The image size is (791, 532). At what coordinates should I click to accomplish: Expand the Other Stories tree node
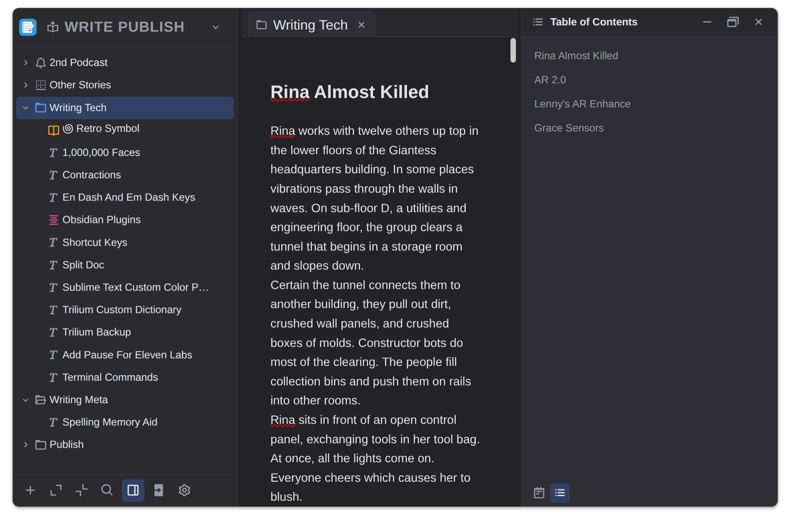click(x=26, y=85)
